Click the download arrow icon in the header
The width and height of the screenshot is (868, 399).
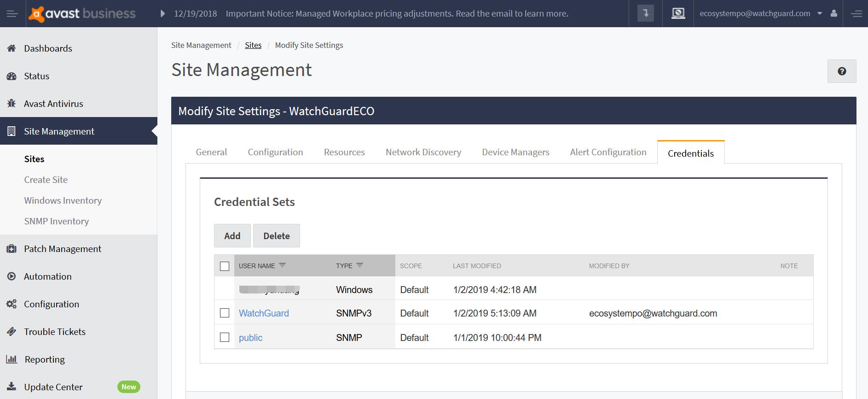pos(646,13)
